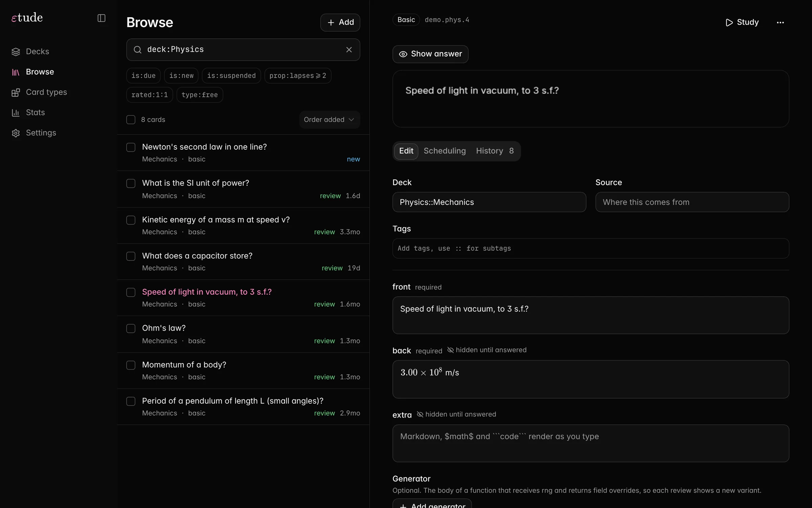This screenshot has height=508, width=812.
Task: Switch to the History tab
Action: pyautogui.click(x=495, y=151)
